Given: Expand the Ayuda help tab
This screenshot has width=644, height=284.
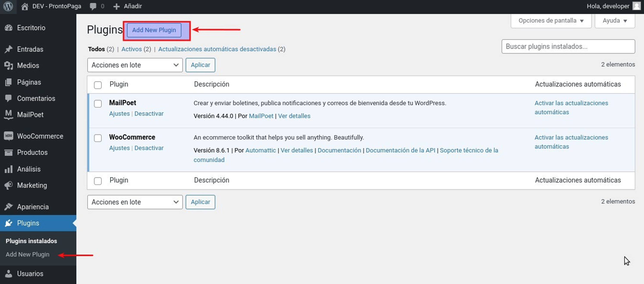Looking at the screenshot, I should click(614, 21).
